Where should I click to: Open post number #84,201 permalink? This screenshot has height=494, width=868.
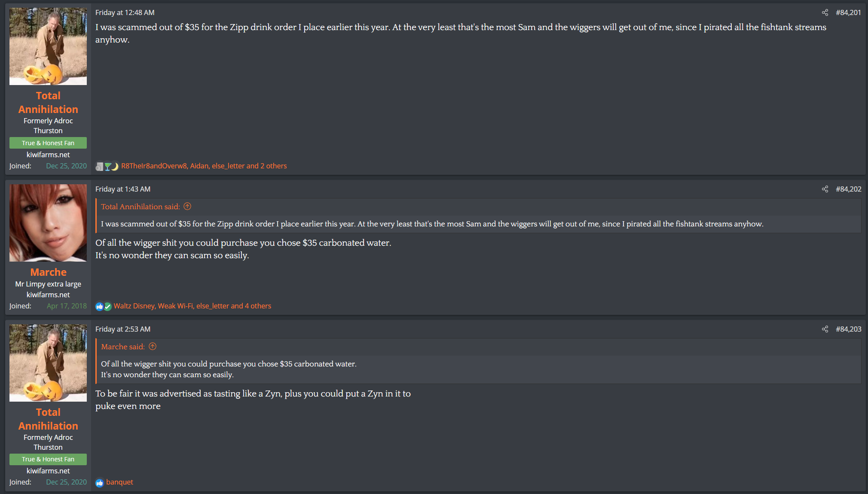pyautogui.click(x=848, y=12)
